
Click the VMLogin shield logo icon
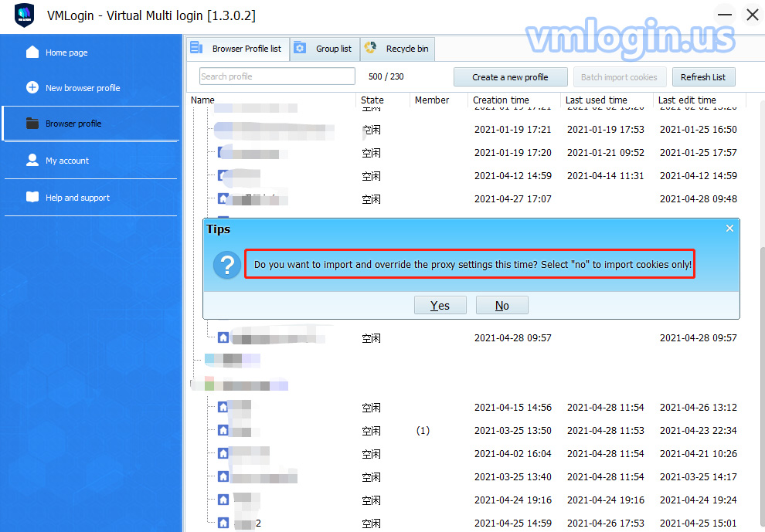[25, 15]
